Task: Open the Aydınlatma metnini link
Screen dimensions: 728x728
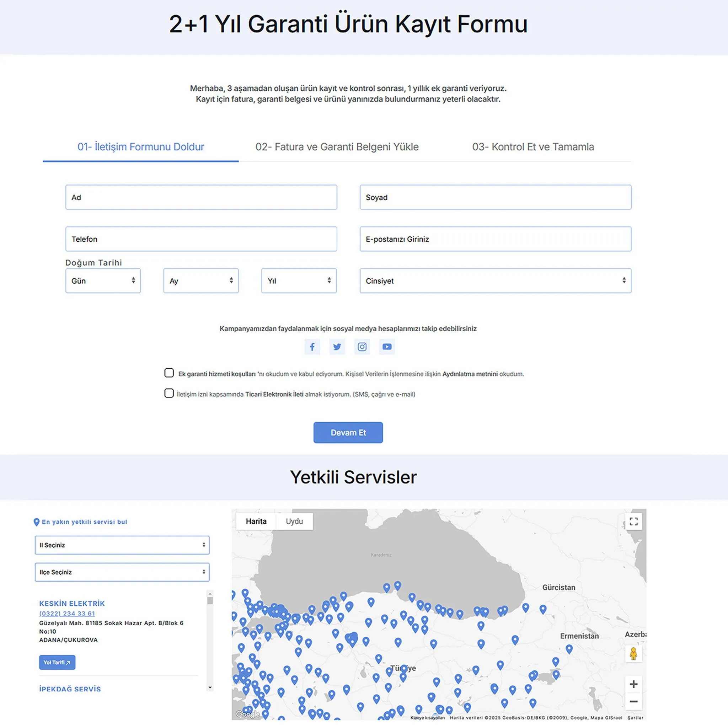Action: pos(470,374)
